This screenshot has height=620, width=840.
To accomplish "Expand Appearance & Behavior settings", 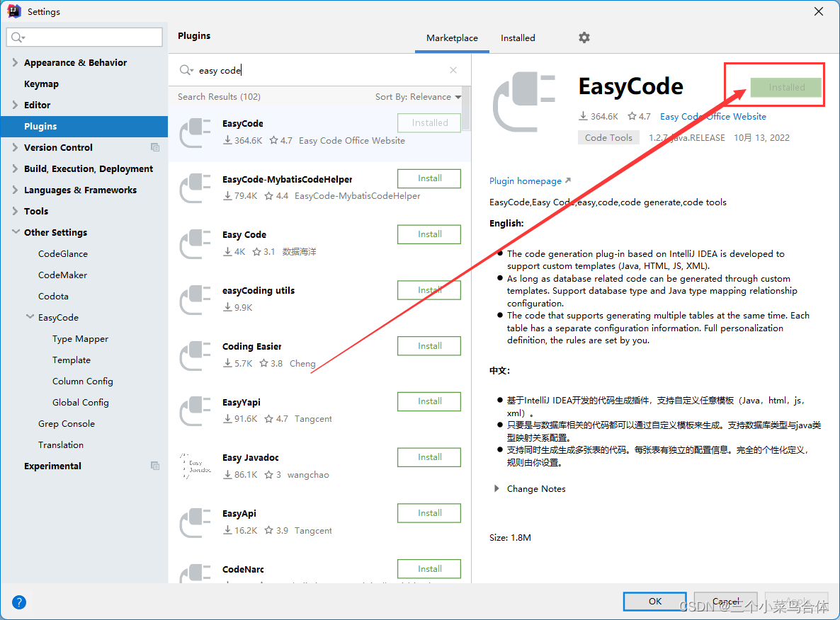I will click(x=15, y=62).
